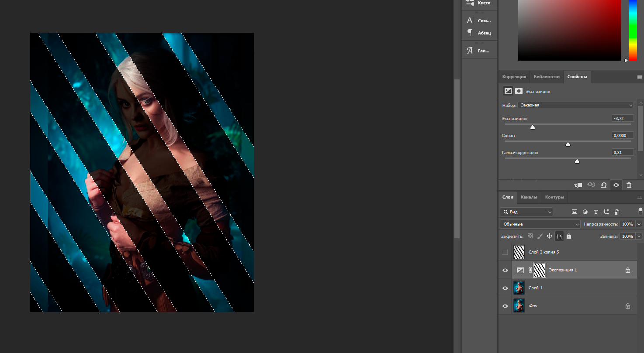
Task: Click the Непрозрачность 100% field
Action: click(x=627, y=224)
